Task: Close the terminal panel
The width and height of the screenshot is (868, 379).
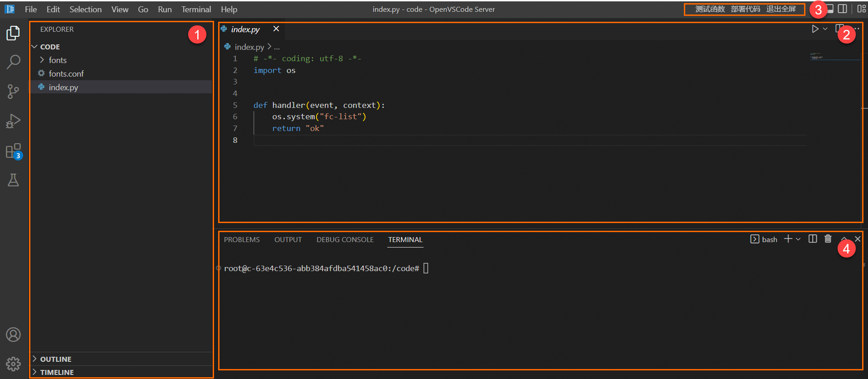Action: [x=858, y=239]
